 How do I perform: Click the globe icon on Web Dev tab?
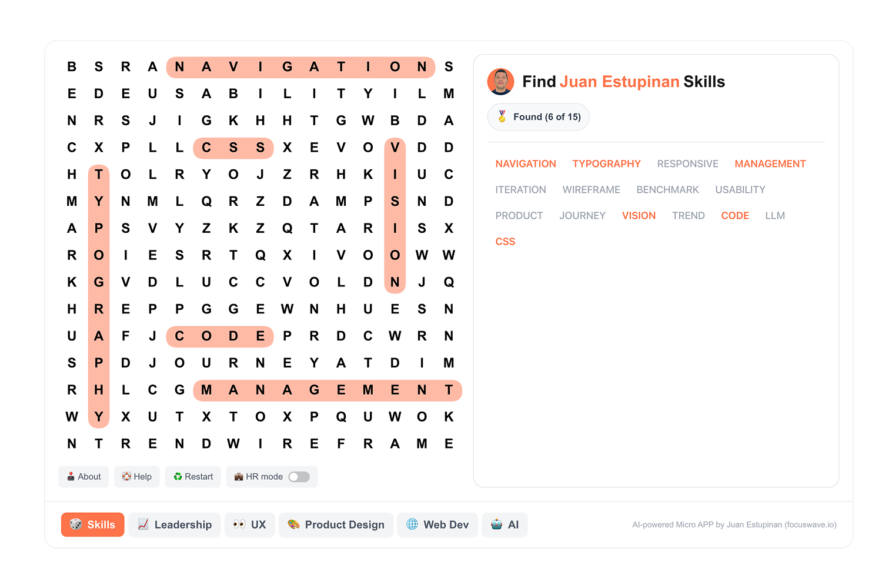click(x=413, y=524)
